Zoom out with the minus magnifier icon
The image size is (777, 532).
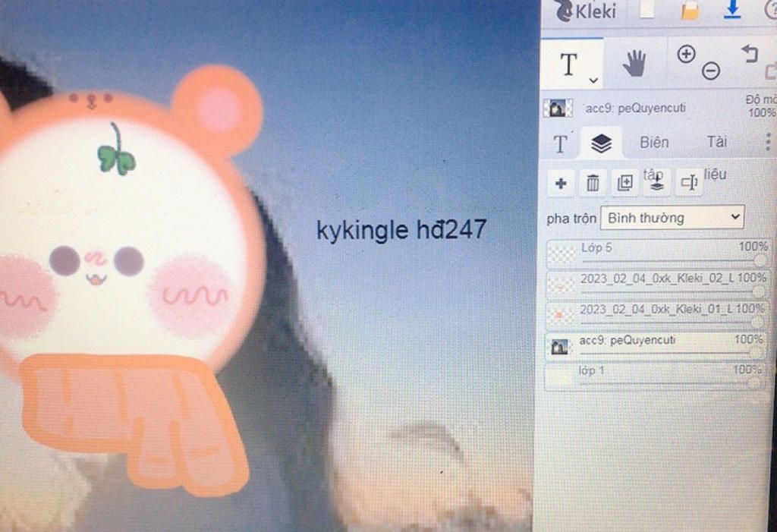click(710, 71)
